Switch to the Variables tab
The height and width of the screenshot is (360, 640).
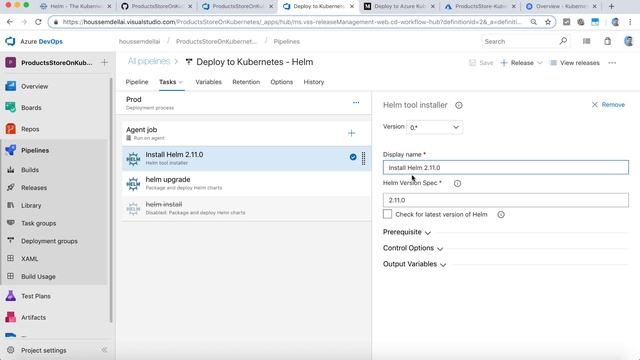point(208,82)
